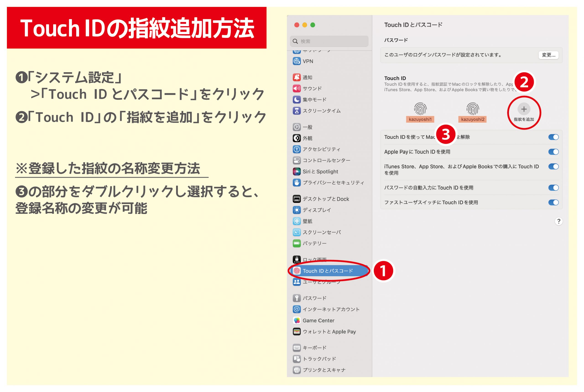Click the kazuyoshi2 fingerprint icon
This screenshot has height=392, width=584.
click(x=472, y=109)
